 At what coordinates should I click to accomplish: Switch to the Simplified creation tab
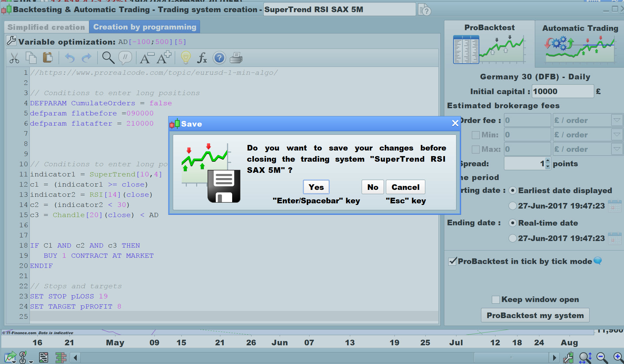[46, 27]
